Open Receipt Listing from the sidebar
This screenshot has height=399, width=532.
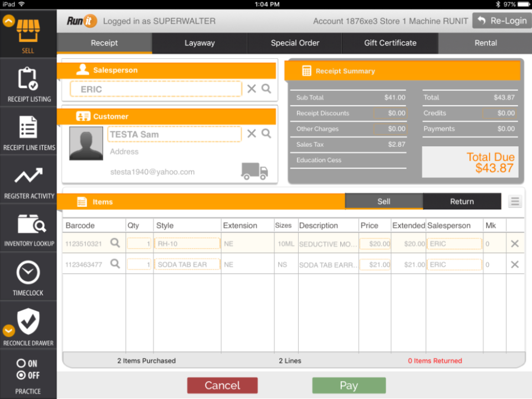28,80
